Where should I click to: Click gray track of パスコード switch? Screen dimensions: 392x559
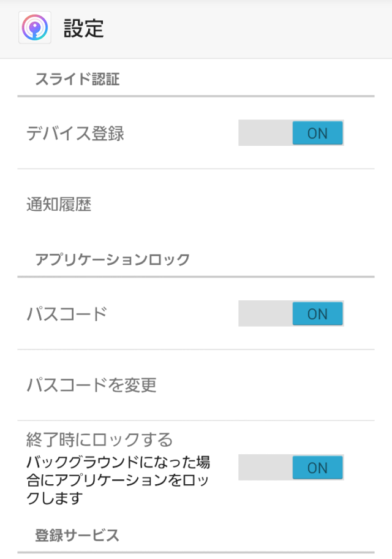point(265,314)
